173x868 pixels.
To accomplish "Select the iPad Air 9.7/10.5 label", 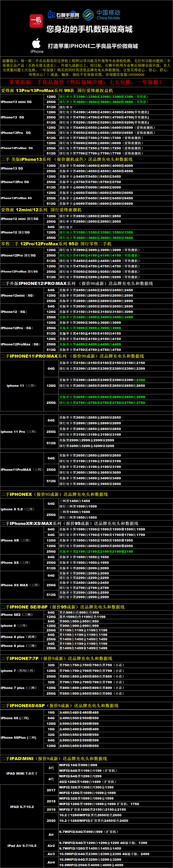I will click(x=22, y=845).
